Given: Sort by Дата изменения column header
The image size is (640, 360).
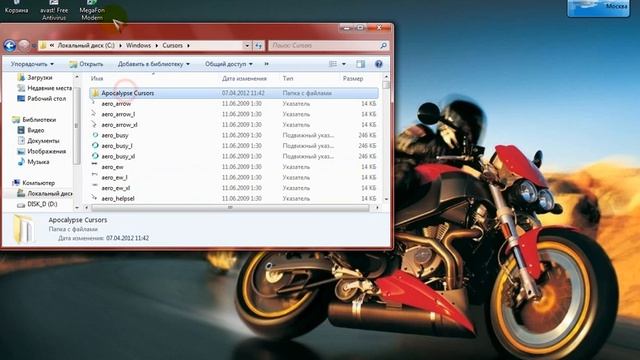Looking at the screenshot, I should click(244, 78).
